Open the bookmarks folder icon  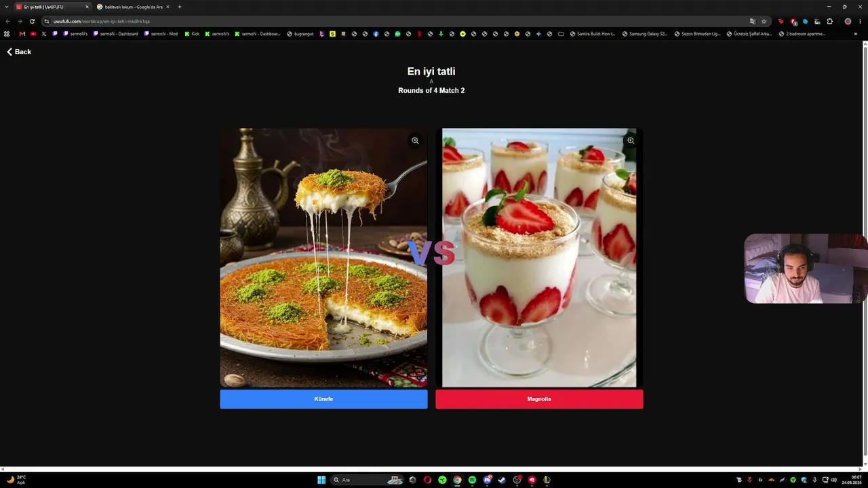pos(561,34)
